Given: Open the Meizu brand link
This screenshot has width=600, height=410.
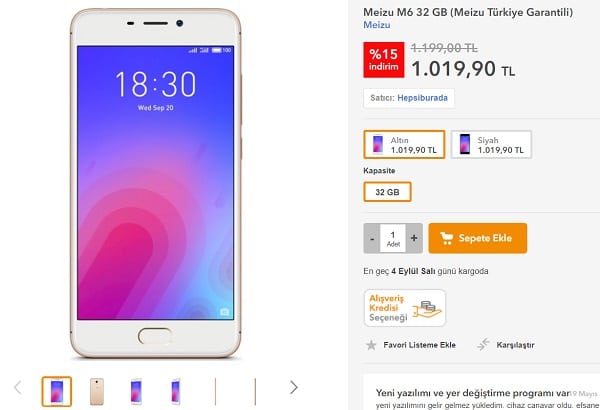Looking at the screenshot, I should [377, 25].
